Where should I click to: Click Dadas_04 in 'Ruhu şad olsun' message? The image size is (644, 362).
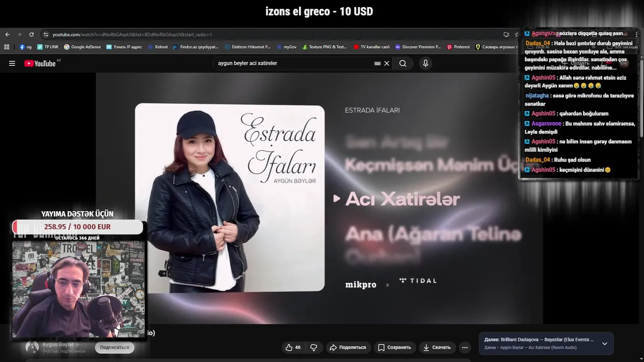pos(538,160)
